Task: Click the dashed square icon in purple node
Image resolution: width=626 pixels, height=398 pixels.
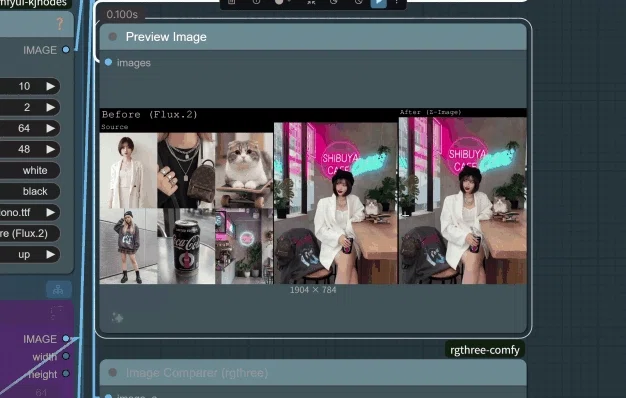Action: 57,312
